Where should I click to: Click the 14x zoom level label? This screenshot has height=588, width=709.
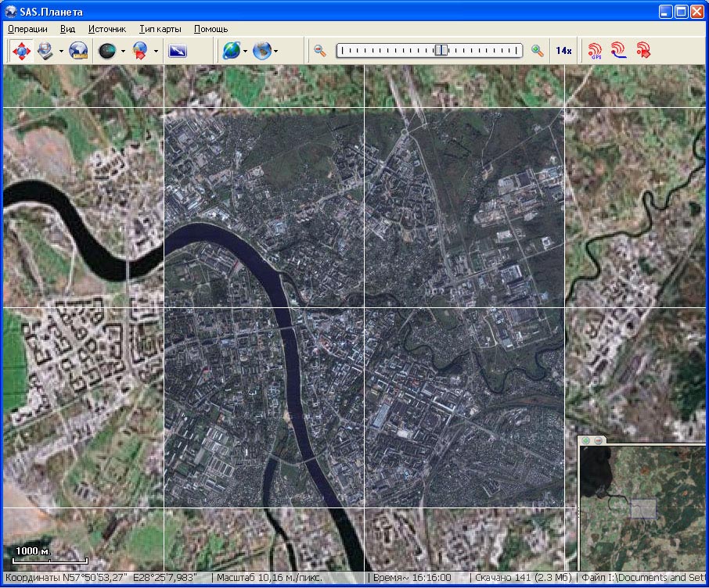(563, 51)
